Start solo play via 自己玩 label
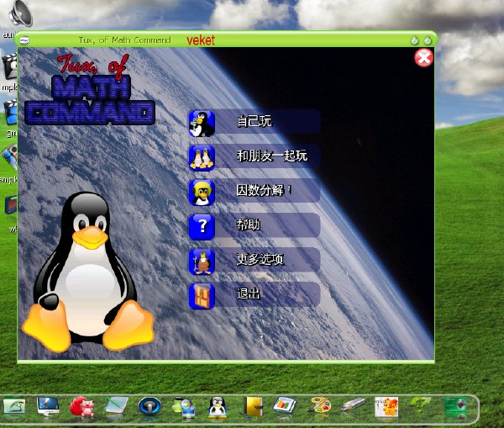The width and height of the screenshot is (504, 428). 255,121
